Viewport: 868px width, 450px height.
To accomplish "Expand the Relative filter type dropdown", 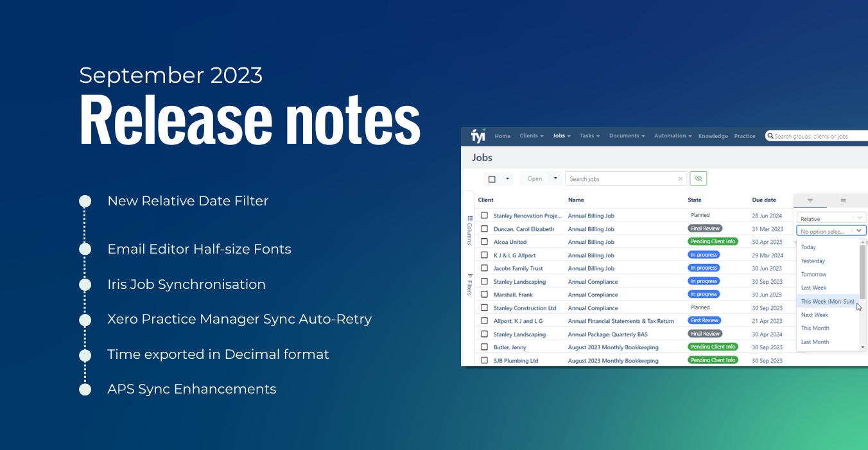I will (831, 218).
